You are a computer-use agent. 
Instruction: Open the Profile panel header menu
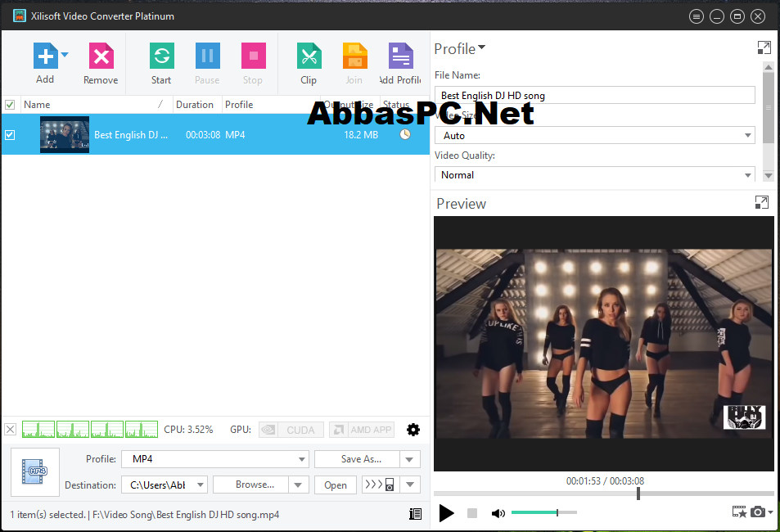tap(459, 49)
